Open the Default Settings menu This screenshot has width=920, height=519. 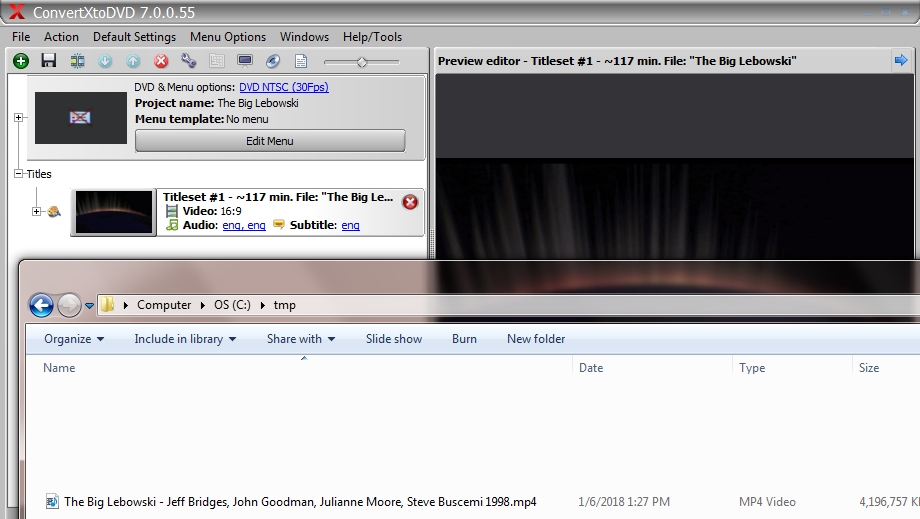point(134,37)
